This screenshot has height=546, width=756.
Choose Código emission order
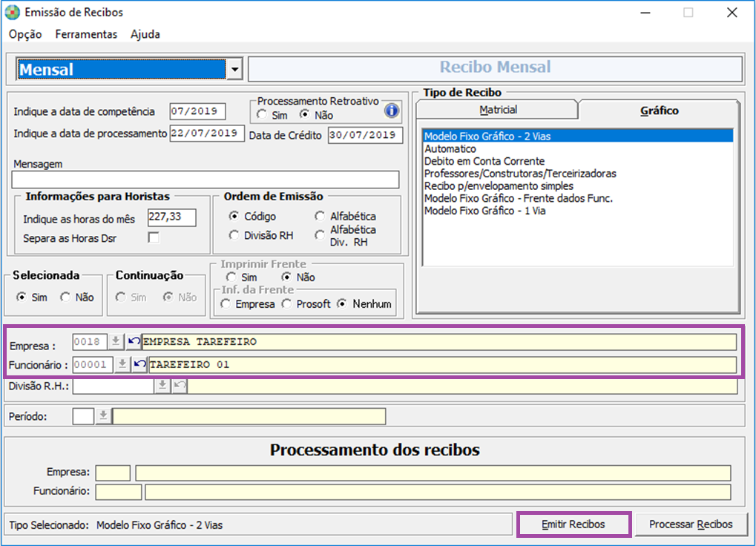point(234,216)
